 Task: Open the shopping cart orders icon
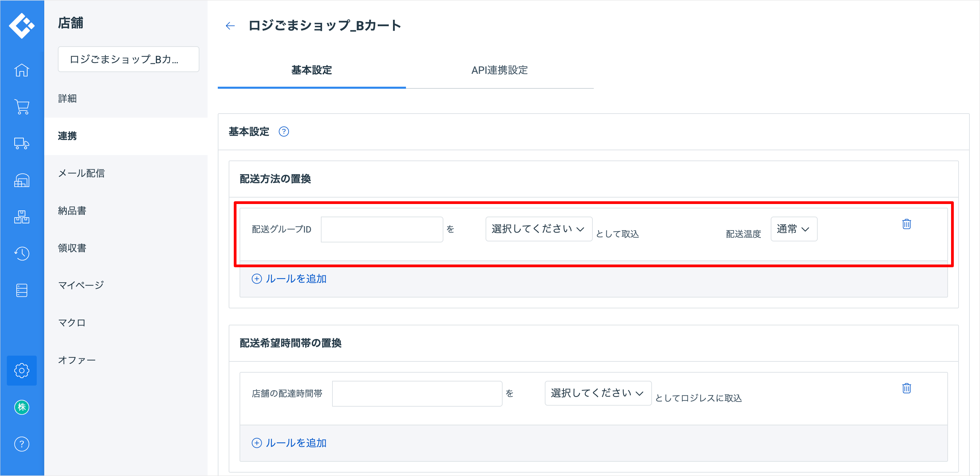(22, 107)
